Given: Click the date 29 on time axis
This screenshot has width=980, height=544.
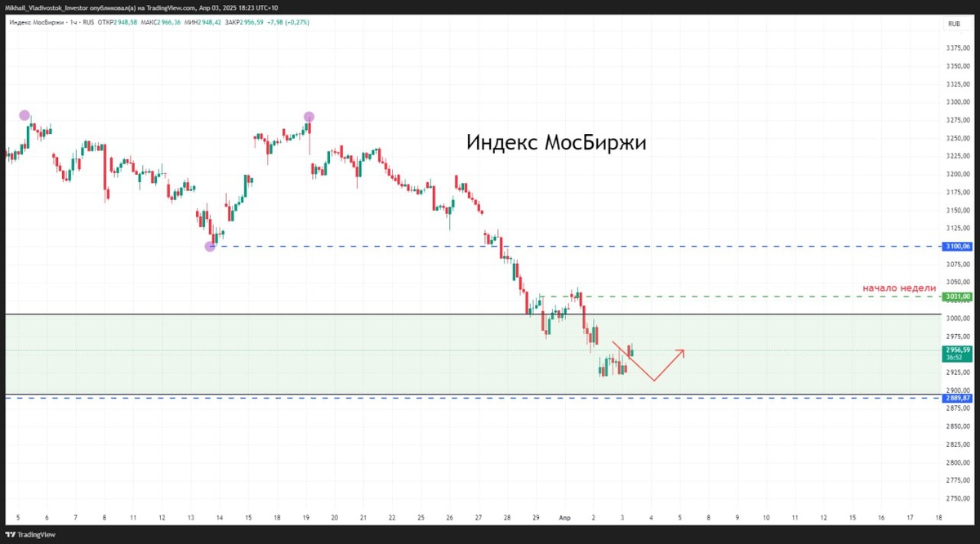Looking at the screenshot, I should (x=537, y=518).
